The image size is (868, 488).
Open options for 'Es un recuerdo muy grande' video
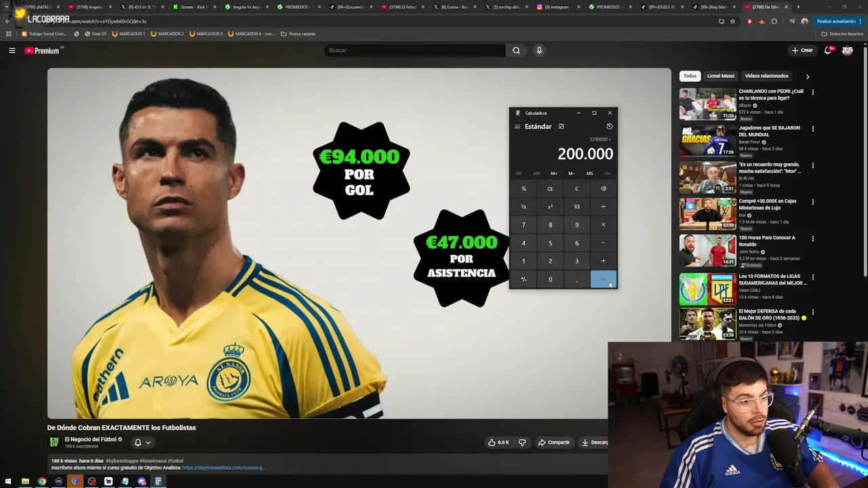tap(812, 165)
